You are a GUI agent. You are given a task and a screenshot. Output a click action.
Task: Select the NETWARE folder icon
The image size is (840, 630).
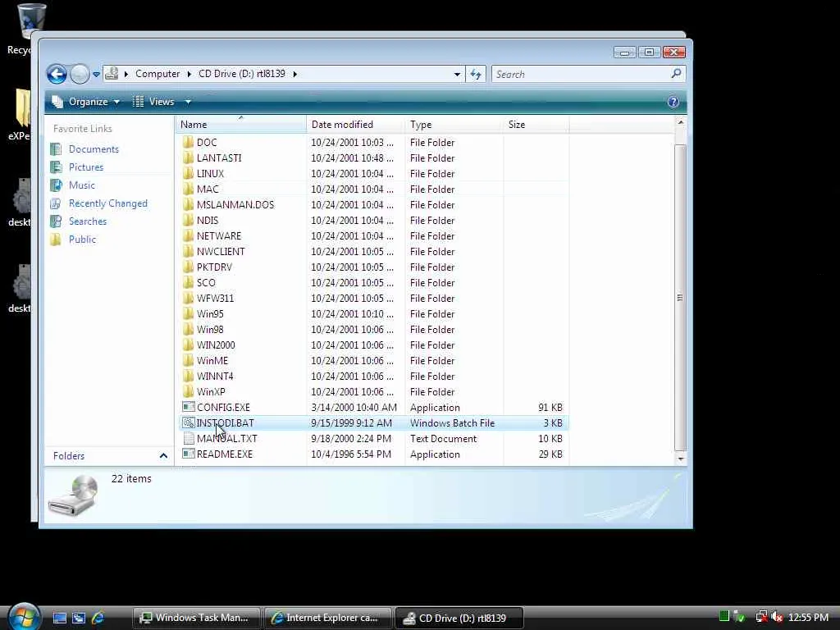(188, 235)
